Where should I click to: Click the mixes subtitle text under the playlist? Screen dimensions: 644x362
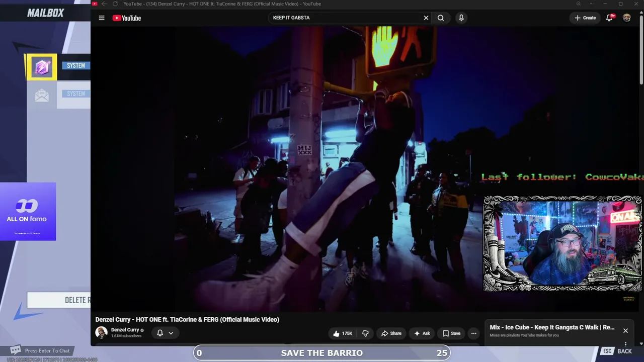(524, 335)
